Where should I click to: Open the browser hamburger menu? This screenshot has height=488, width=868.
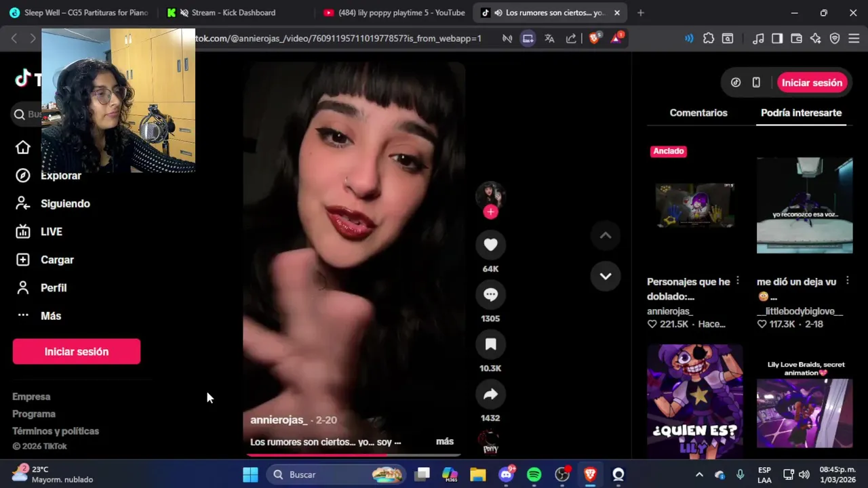tap(854, 39)
